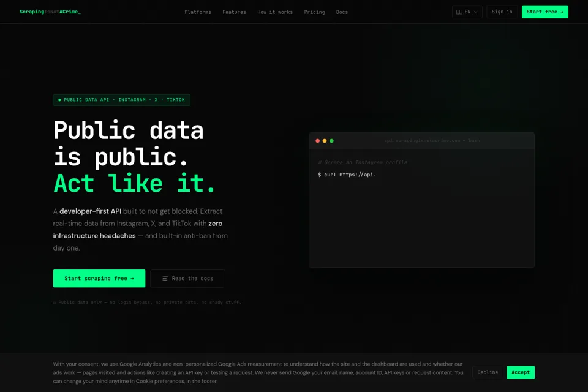Click the language globe icon next to EN

coord(459,12)
